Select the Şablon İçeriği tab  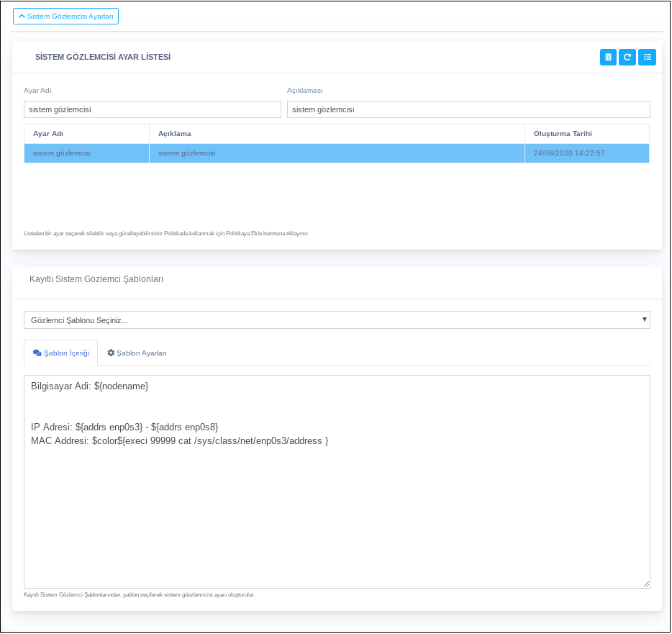tap(61, 353)
